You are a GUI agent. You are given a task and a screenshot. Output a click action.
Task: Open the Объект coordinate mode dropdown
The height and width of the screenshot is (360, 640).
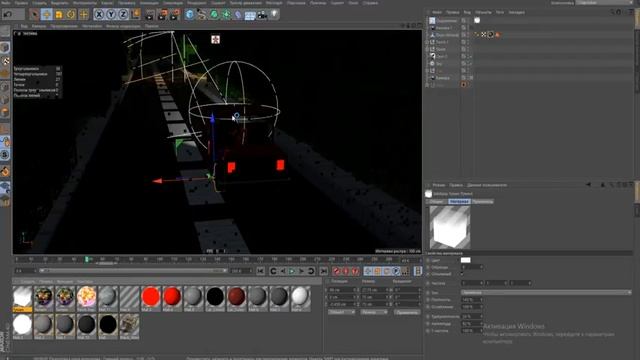click(x=341, y=312)
